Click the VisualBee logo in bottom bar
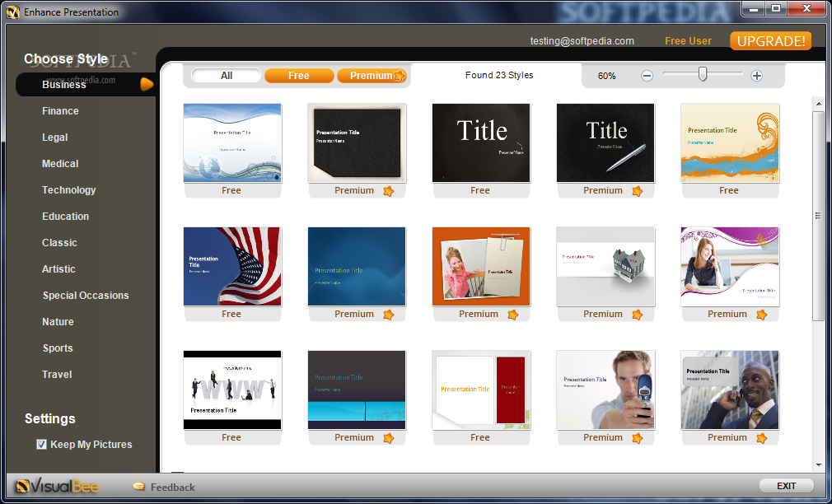 58,486
